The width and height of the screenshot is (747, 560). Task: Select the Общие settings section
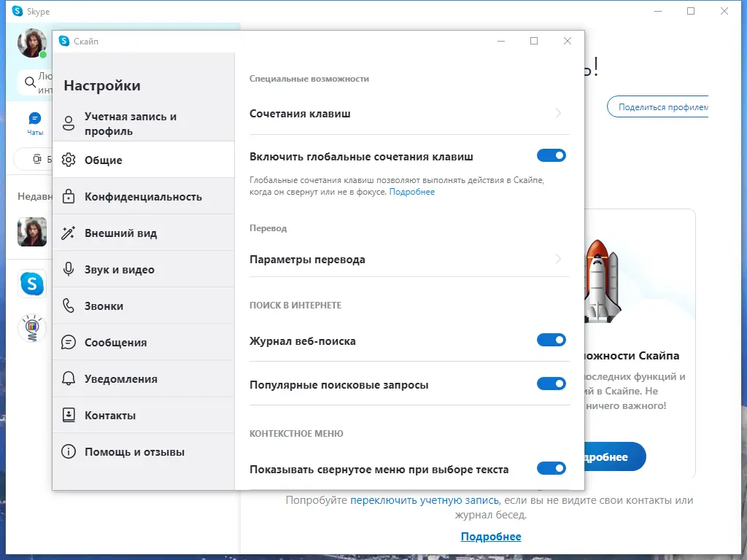tap(144, 160)
